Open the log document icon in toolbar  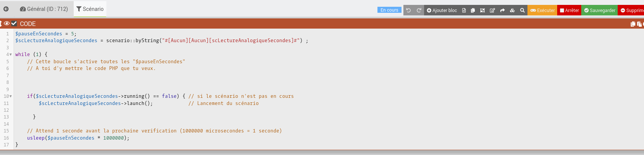(x=464, y=11)
